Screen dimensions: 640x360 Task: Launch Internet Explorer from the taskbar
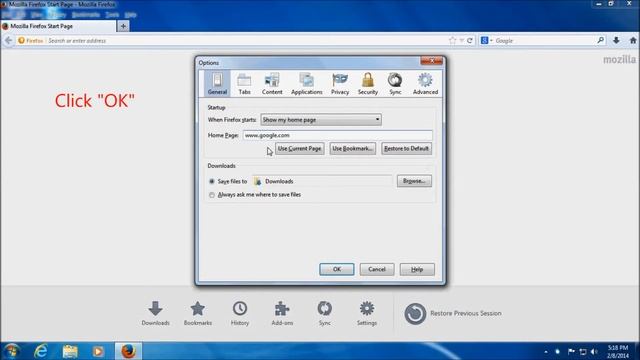41,351
